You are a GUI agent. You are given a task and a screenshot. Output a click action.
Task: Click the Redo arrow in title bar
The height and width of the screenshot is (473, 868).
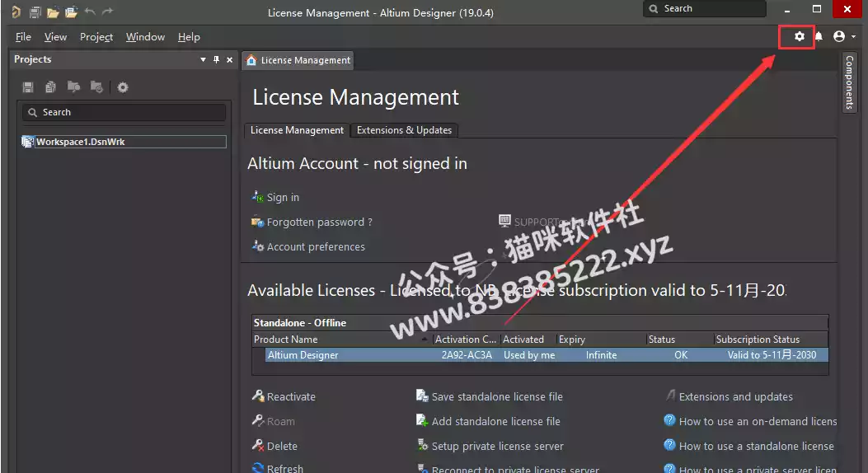[x=107, y=11]
